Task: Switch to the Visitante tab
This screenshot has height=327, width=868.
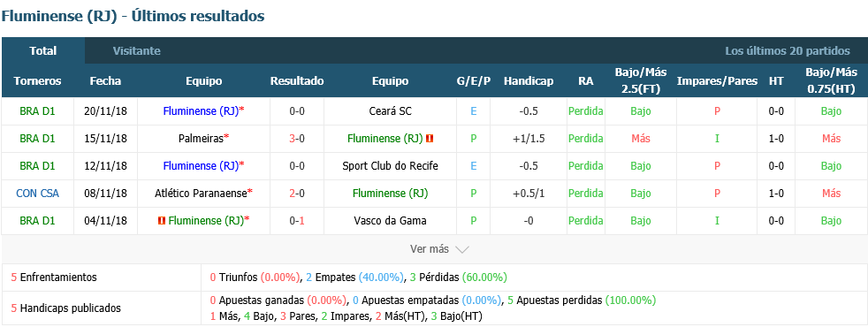Action: click(x=137, y=51)
